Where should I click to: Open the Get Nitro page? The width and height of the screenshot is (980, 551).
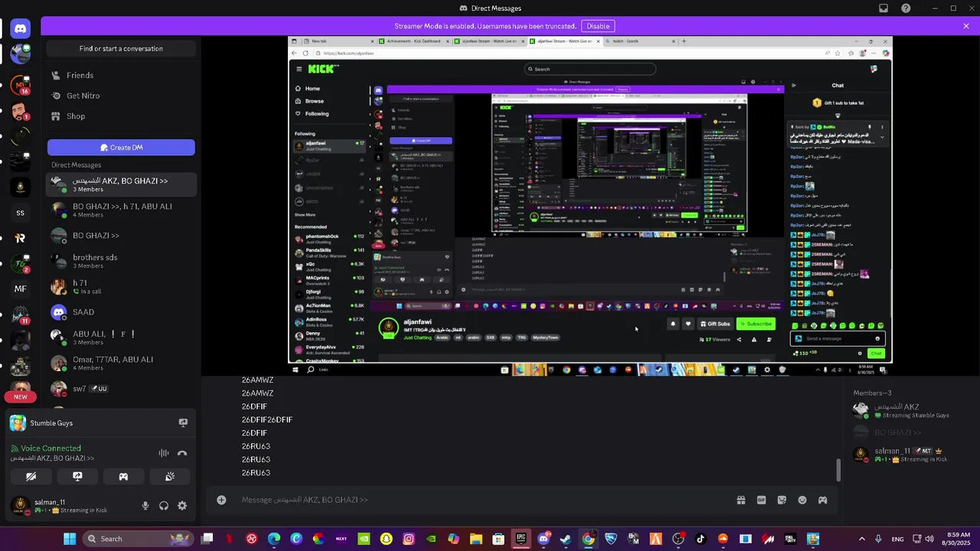(x=121, y=96)
